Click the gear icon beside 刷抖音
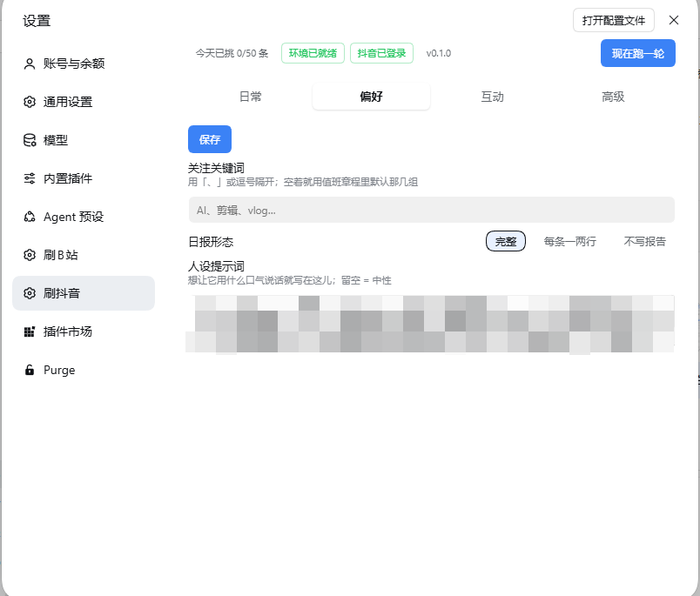The width and height of the screenshot is (700, 596). click(x=30, y=293)
